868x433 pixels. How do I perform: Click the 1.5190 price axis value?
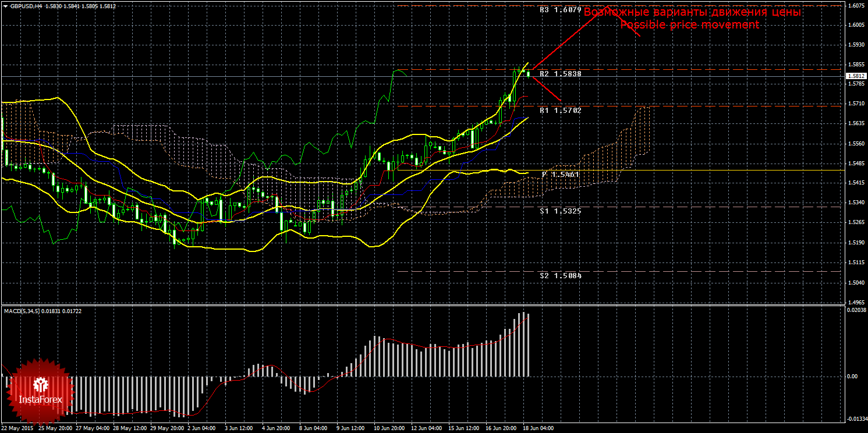pos(856,243)
